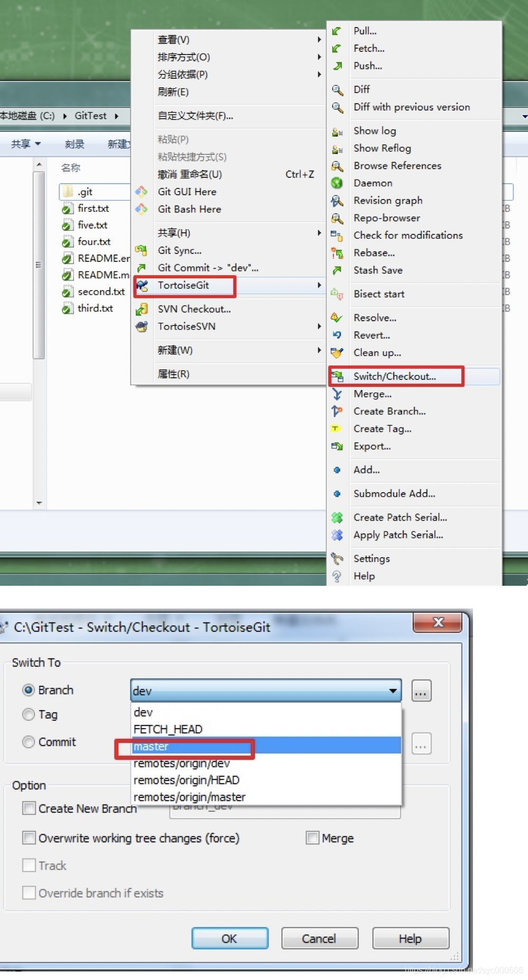The width and height of the screenshot is (528, 980).
Task: Select master in the branch list
Action: click(266, 746)
